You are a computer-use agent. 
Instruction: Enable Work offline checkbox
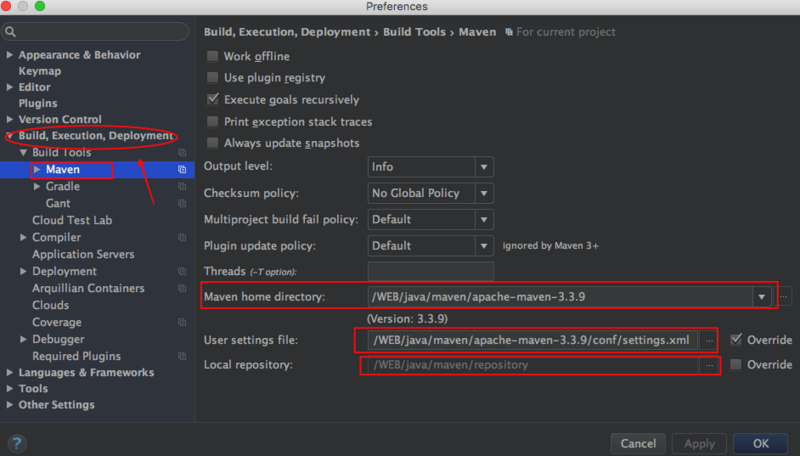click(x=212, y=56)
